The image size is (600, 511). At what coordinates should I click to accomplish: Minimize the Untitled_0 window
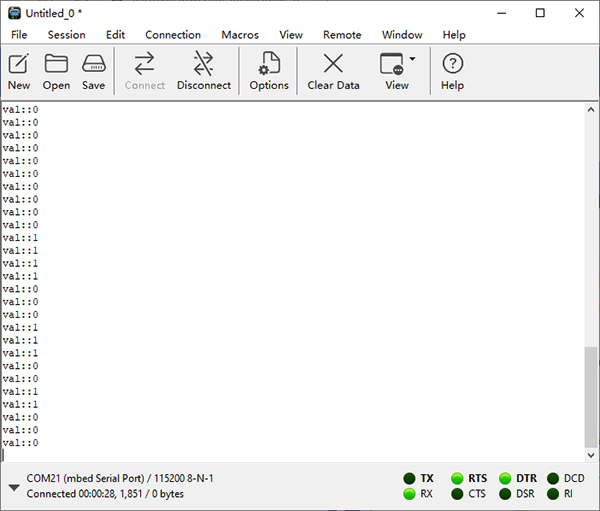(x=502, y=13)
